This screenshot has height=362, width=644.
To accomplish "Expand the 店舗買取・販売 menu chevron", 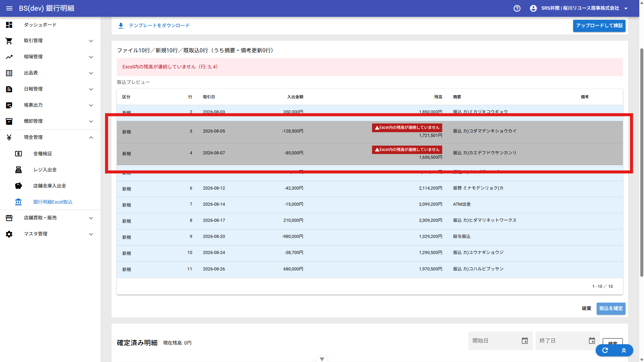I will (x=91, y=218).
